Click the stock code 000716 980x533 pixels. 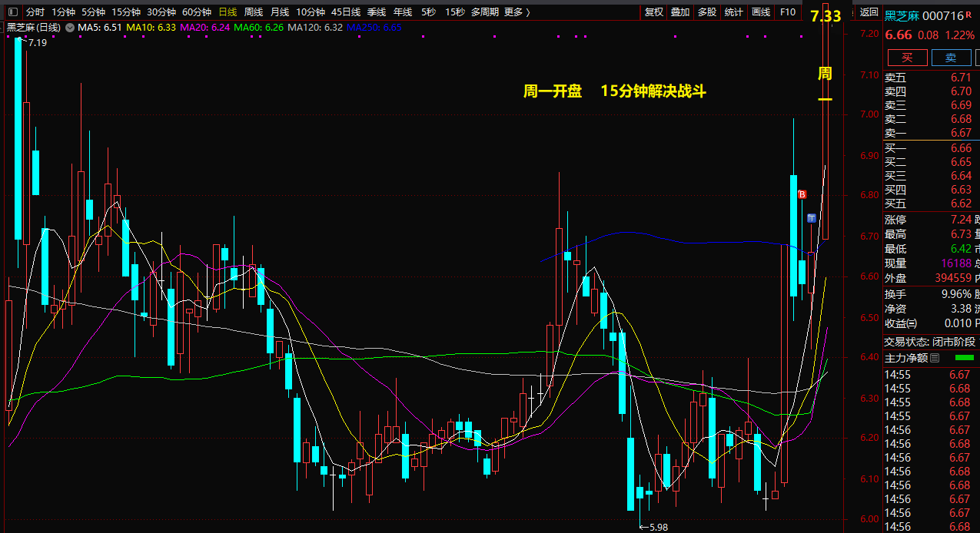[943, 15]
